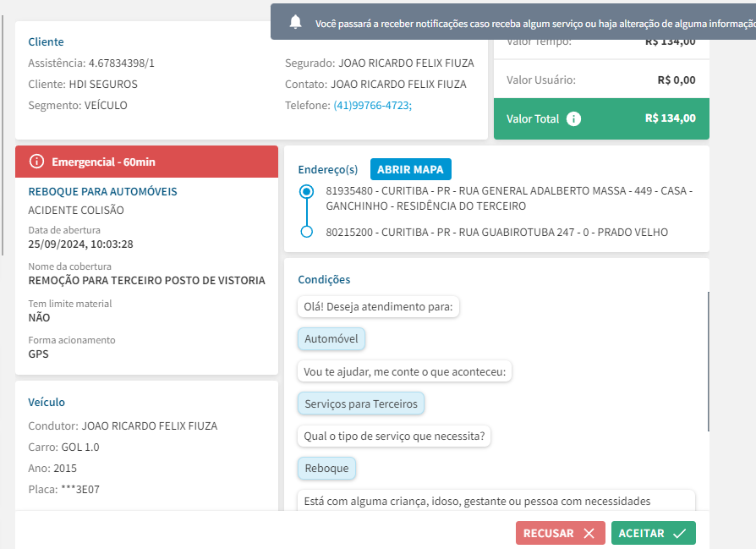
Task: Click the Tem limite material NÃO value
Action: (x=39, y=317)
